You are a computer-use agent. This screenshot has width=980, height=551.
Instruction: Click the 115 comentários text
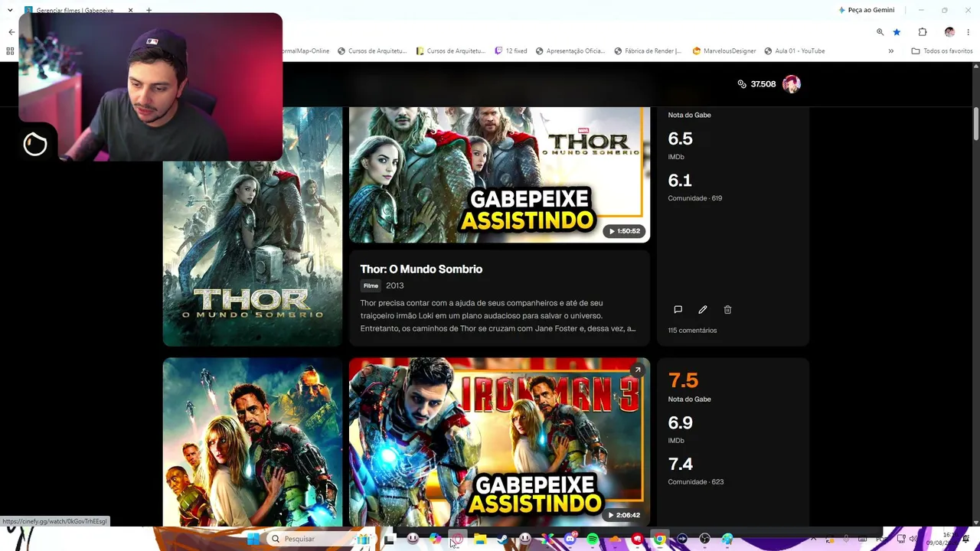coord(692,331)
